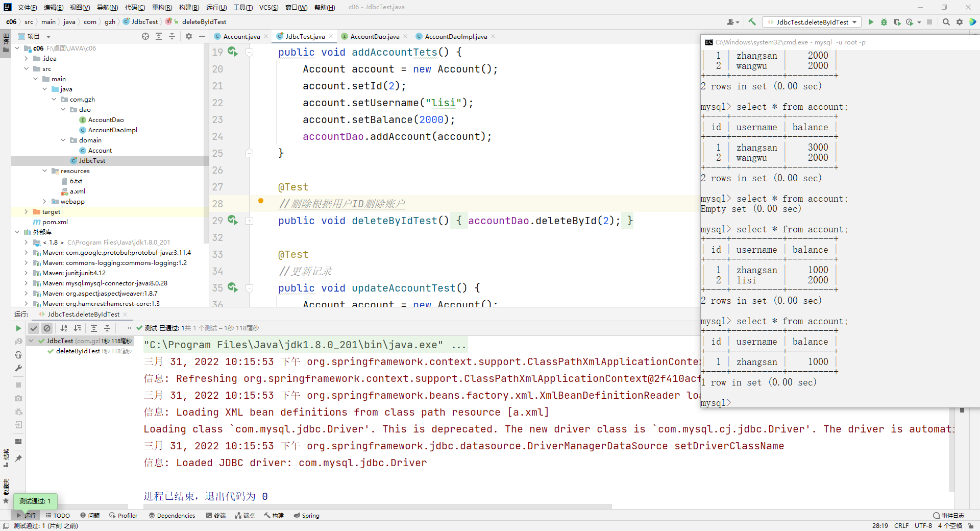This screenshot has height=531, width=980.
Task: Expand folded deleteByIdTest method body
Action: (250, 221)
